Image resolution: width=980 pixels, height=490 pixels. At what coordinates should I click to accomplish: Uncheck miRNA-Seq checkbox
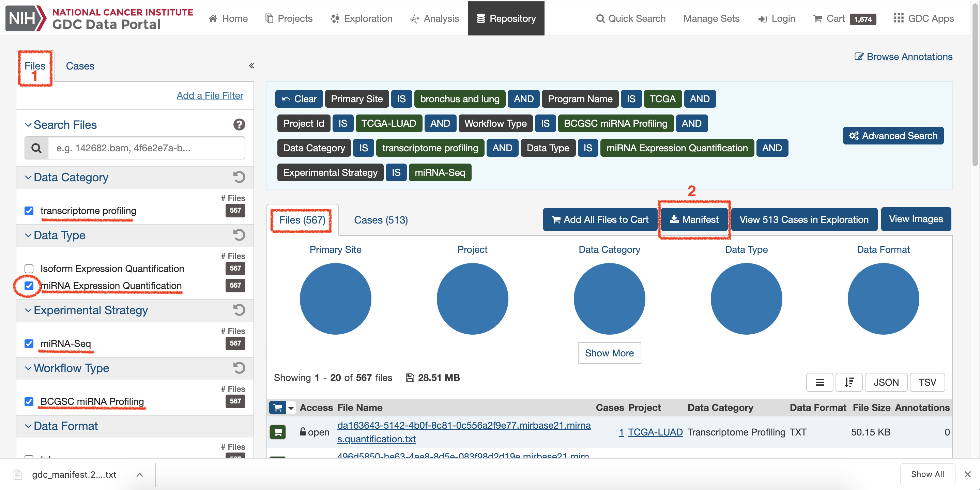[29, 343]
